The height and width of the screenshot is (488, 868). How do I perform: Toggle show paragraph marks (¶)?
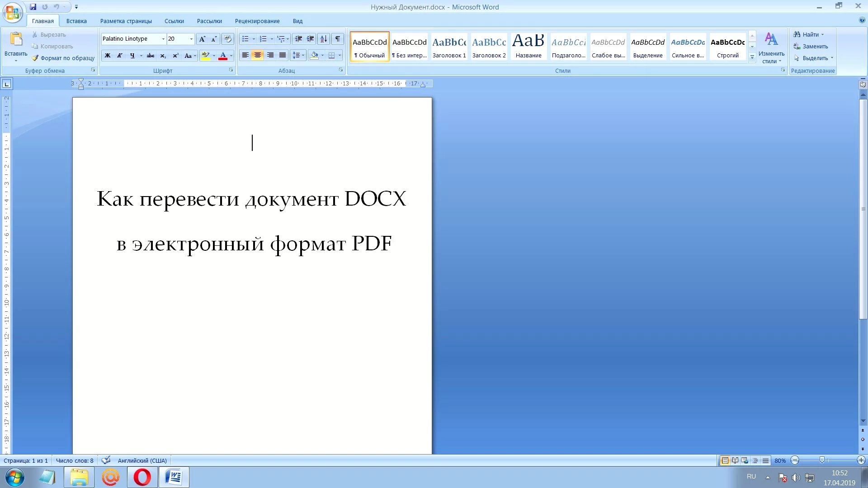[x=338, y=39]
